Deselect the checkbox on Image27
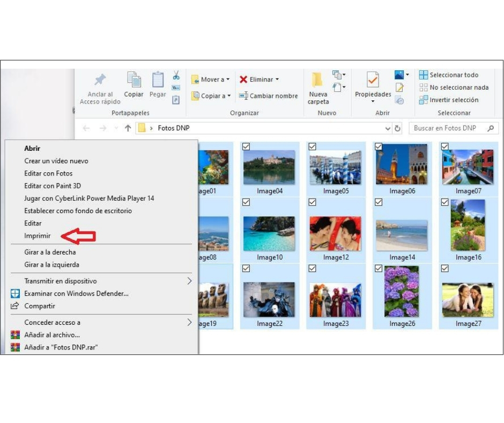 tap(445, 268)
